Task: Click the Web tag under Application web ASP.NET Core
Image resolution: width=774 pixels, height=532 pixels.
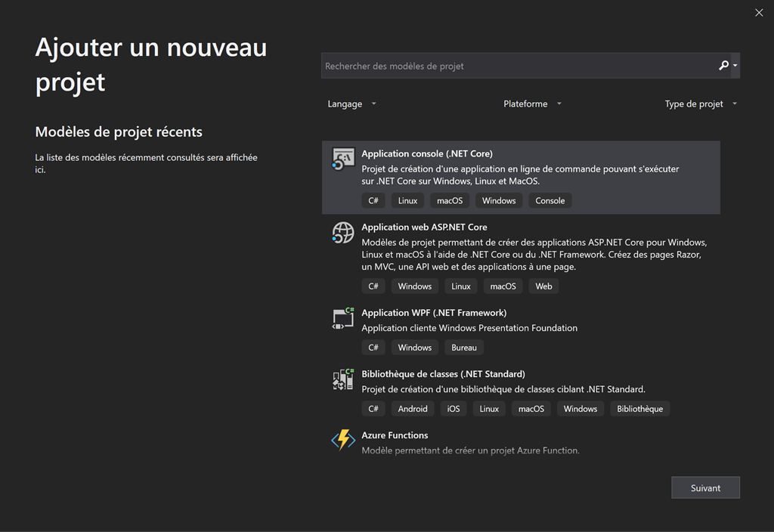Action: pyautogui.click(x=543, y=286)
